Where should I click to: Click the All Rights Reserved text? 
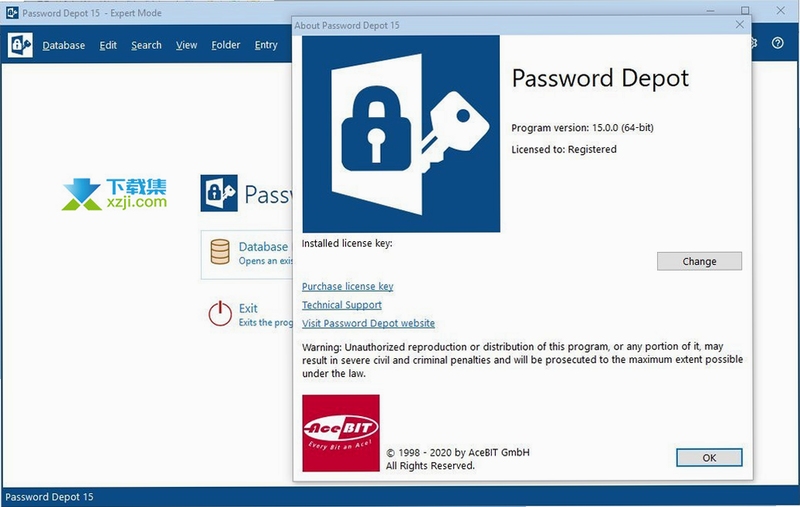tap(430, 466)
